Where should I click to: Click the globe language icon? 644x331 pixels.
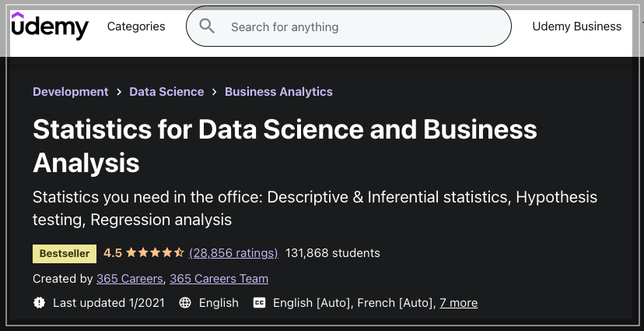tap(185, 303)
